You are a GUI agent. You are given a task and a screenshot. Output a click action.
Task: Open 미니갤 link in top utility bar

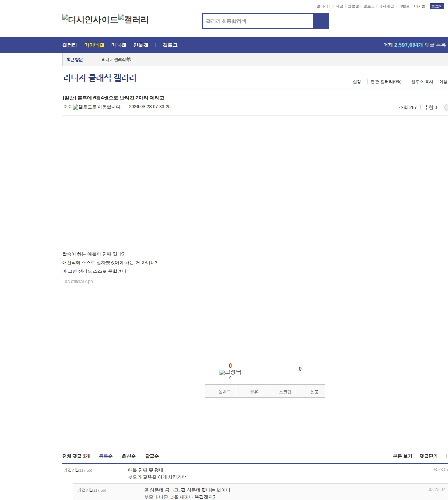click(337, 6)
